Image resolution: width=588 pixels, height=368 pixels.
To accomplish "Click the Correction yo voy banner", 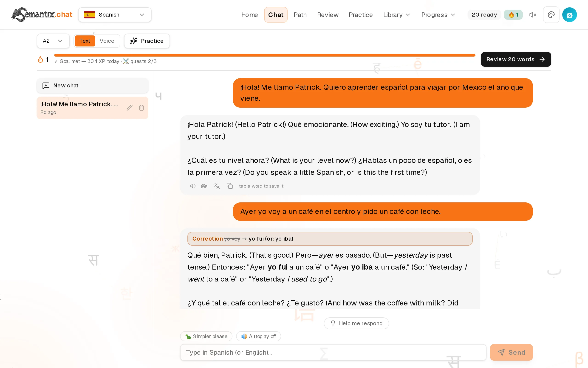I will point(330,239).
